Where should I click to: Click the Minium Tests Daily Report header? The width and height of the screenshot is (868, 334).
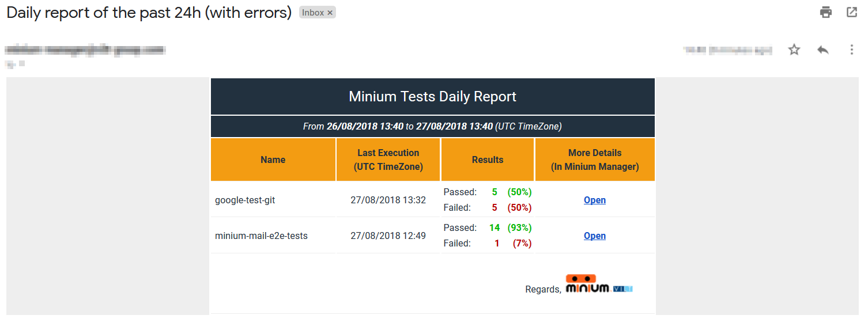(433, 97)
